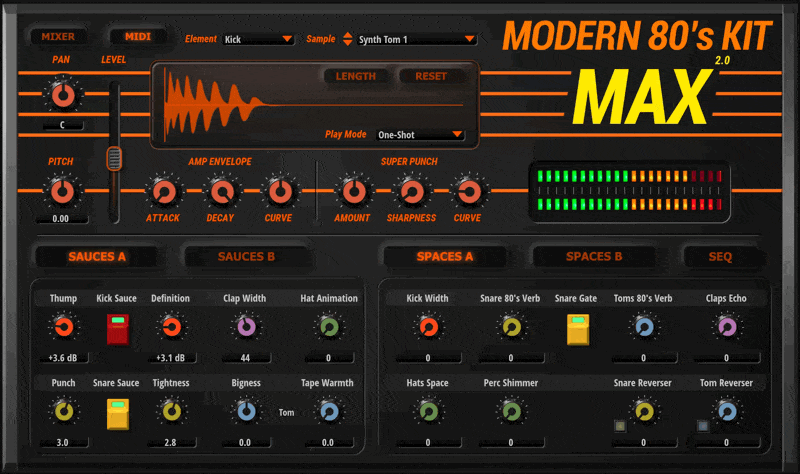800x474 pixels.
Task: Enable the Snare Reverser checkbox
Action: [x=620, y=427]
